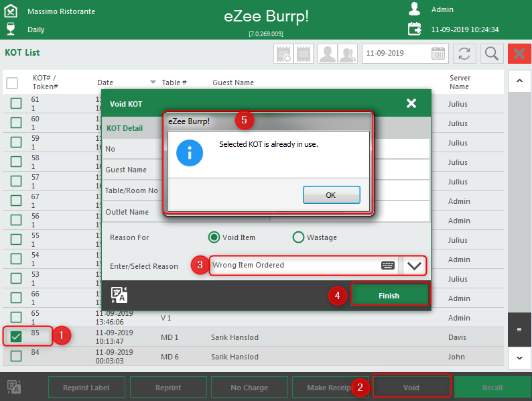Click the wine glass Daily icon
Screen dimensions: 532x401
[11, 29]
